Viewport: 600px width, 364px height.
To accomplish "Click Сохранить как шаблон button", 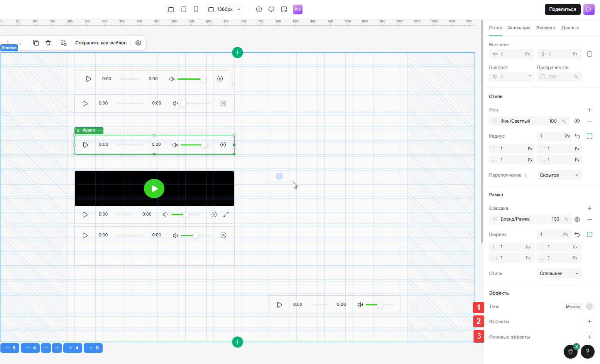I will [101, 43].
